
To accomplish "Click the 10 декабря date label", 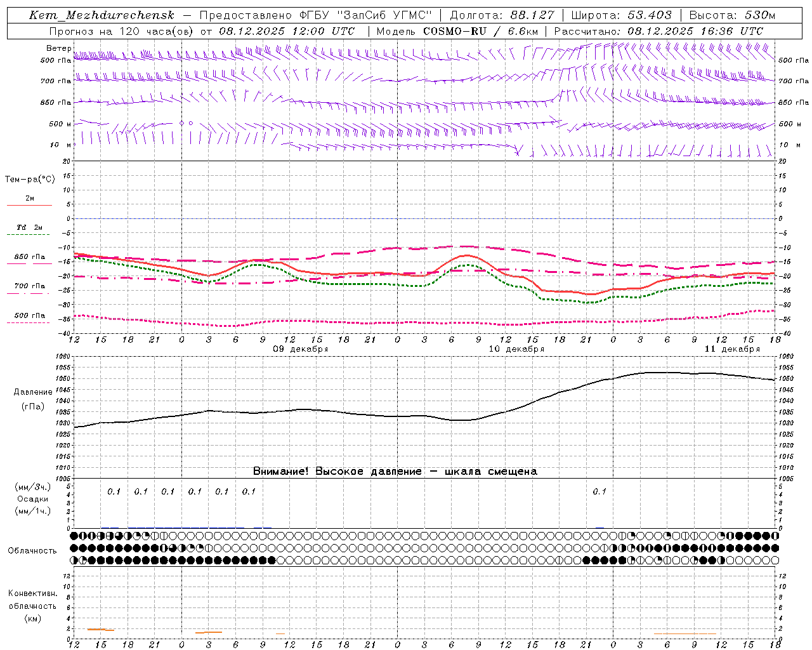I will (x=516, y=349).
